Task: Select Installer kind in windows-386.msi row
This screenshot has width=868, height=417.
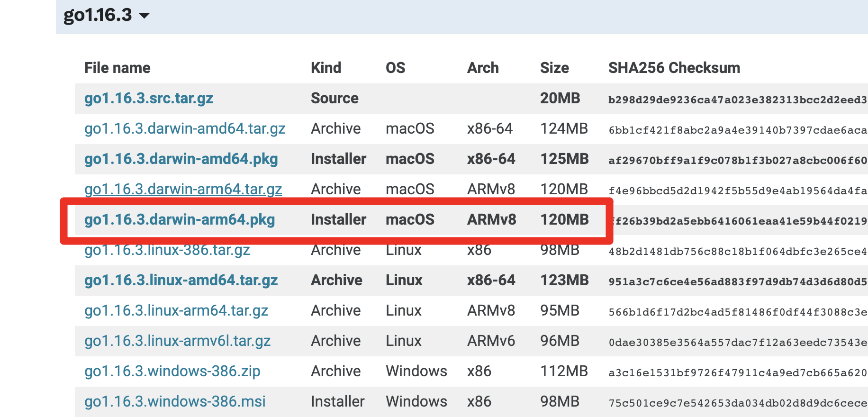Action: pyautogui.click(x=337, y=401)
